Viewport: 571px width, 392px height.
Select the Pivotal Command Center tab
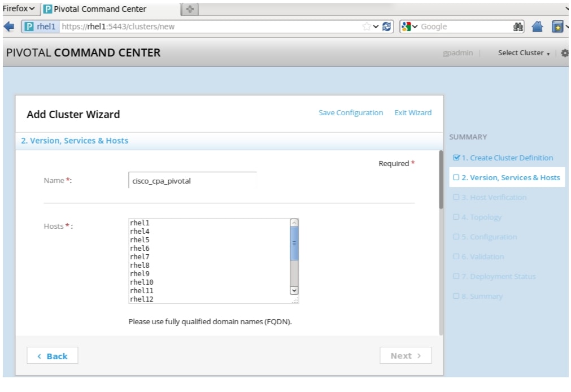111,9
